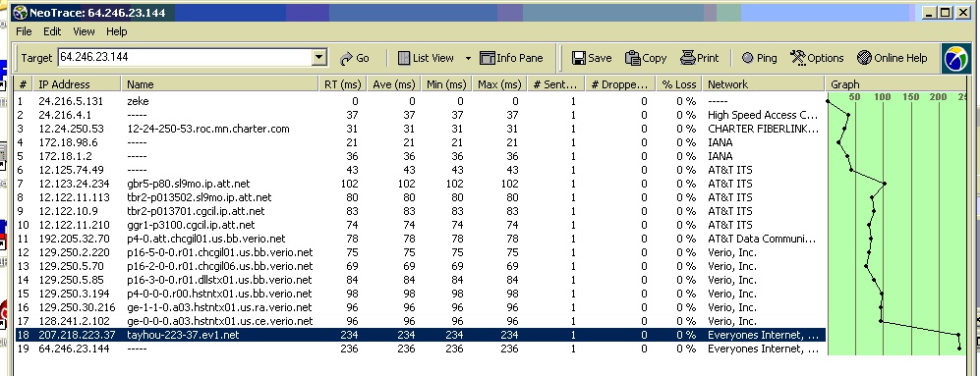Select final hop IP 64.246.23.144 row

tap(420, 349)
